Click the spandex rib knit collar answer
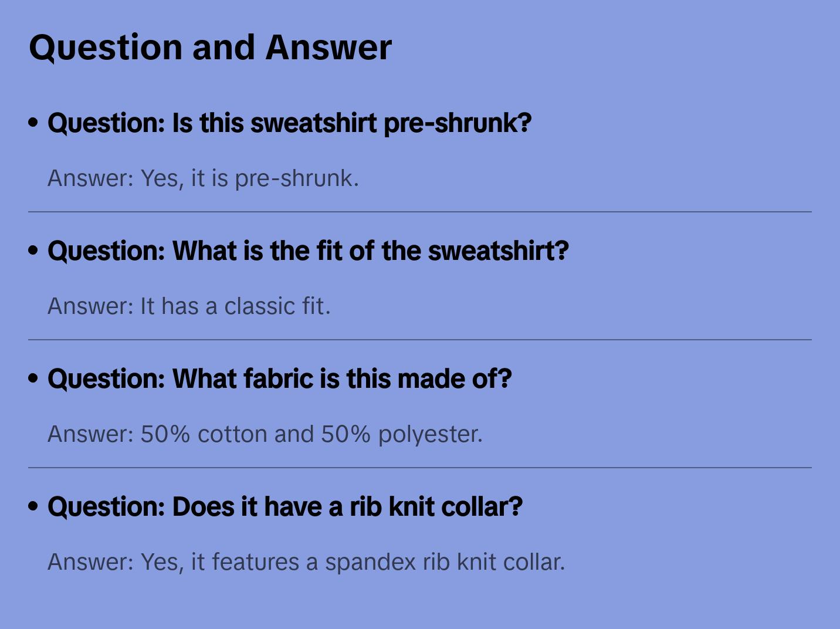Viewport: 840px width, 629px height. (306, 562)
